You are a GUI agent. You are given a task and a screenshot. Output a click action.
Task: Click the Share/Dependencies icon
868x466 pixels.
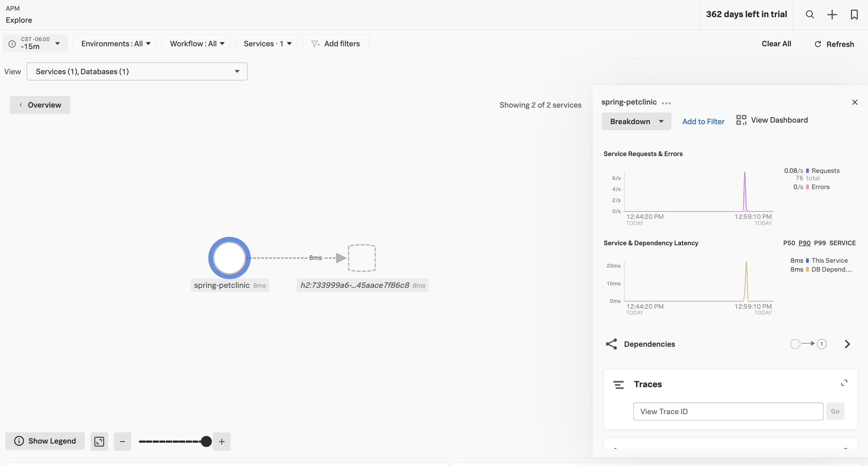611,344
